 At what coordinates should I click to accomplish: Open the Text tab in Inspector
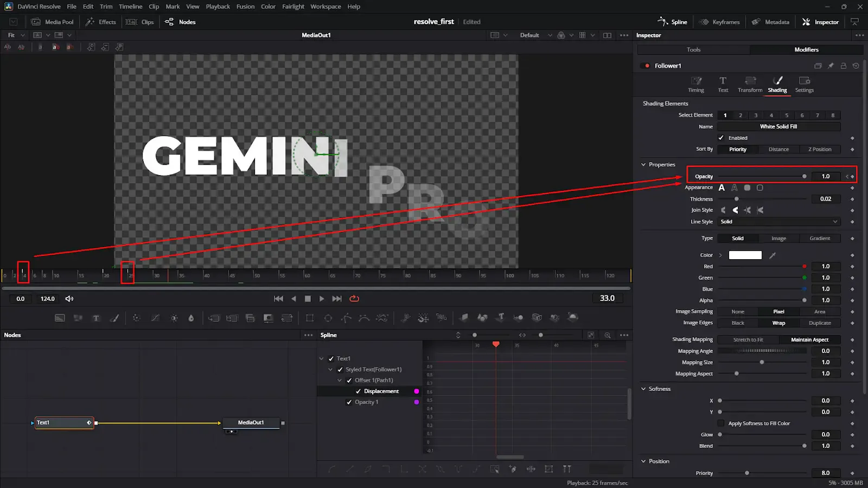(723, 85)
